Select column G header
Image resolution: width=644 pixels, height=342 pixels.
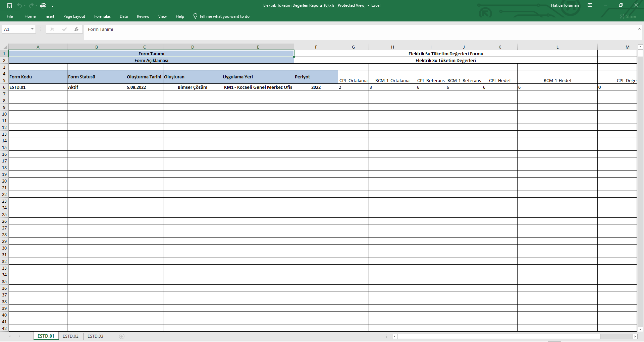(353, 47)
